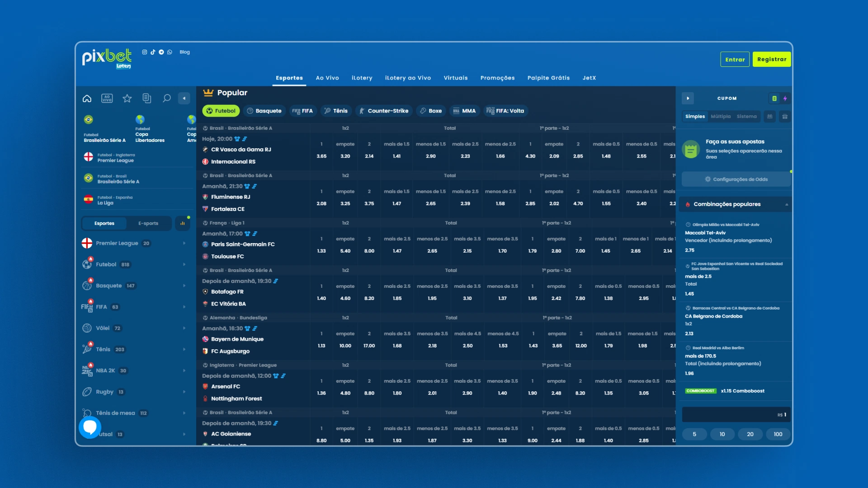Select the green bet slip mode icon
The image size is (868, 488).
(774, 98)
